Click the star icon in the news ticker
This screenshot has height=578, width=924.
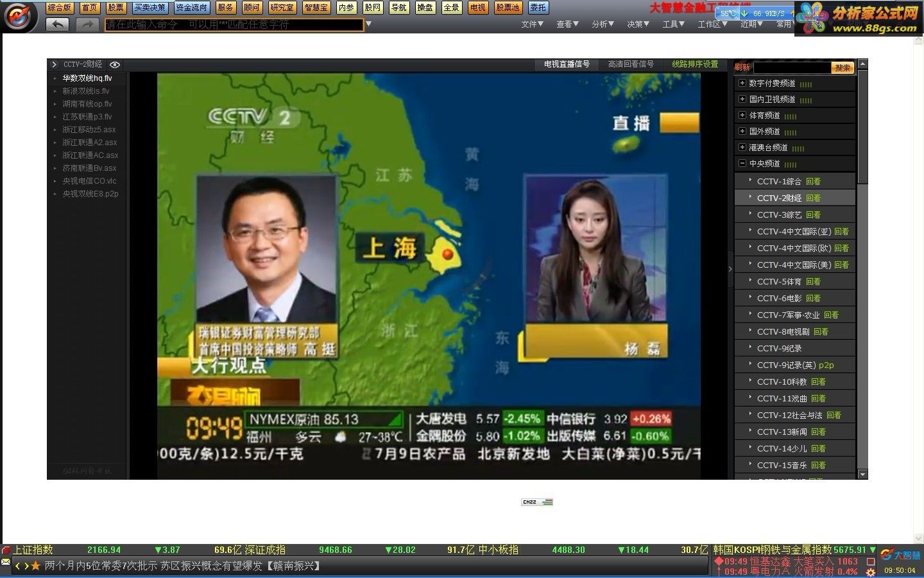[x=35, y=566]
